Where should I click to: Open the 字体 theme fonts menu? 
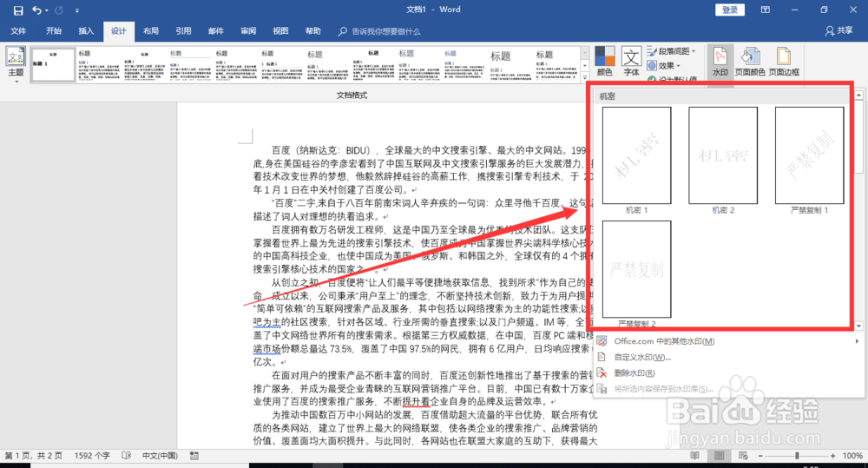pos(631,61)
